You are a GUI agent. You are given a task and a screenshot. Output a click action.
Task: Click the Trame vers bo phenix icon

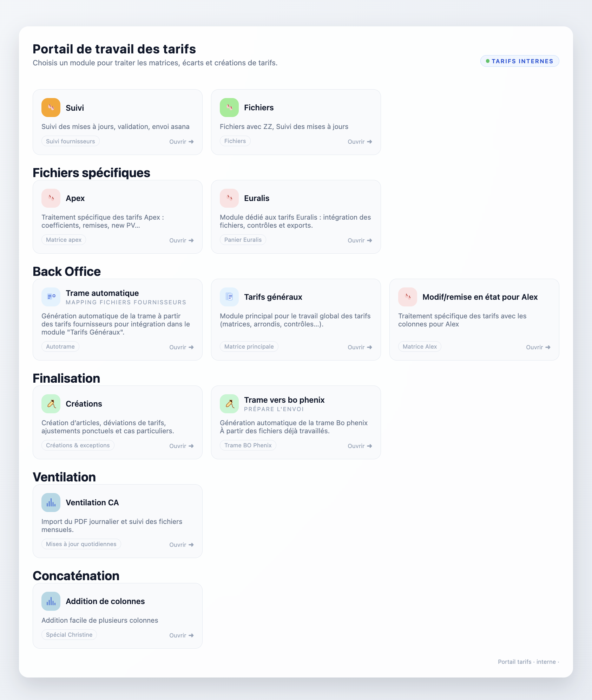(229, 404)
